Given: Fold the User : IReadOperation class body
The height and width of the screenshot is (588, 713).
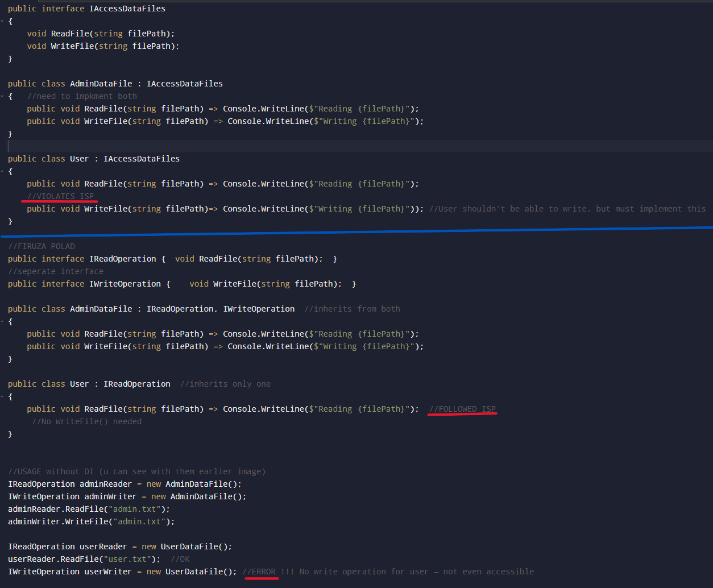Looking at the screenshot, I should pyautogui.click(x=2, y=396).
